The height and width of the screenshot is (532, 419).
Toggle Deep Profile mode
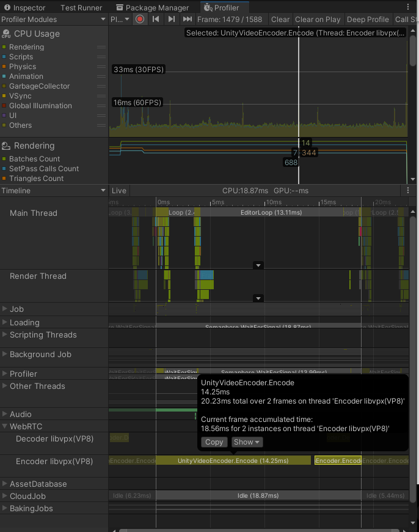pyautogui.click(x=368, y=20)
